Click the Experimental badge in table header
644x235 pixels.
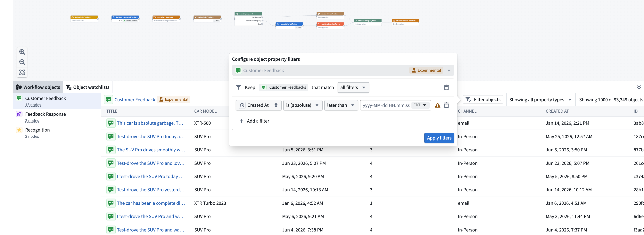point(174,99)
